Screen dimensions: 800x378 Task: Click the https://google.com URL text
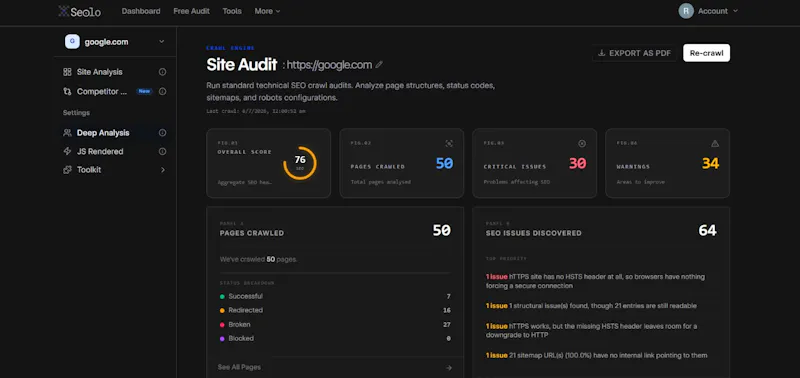pyautogui.click(x=329, y=65)
